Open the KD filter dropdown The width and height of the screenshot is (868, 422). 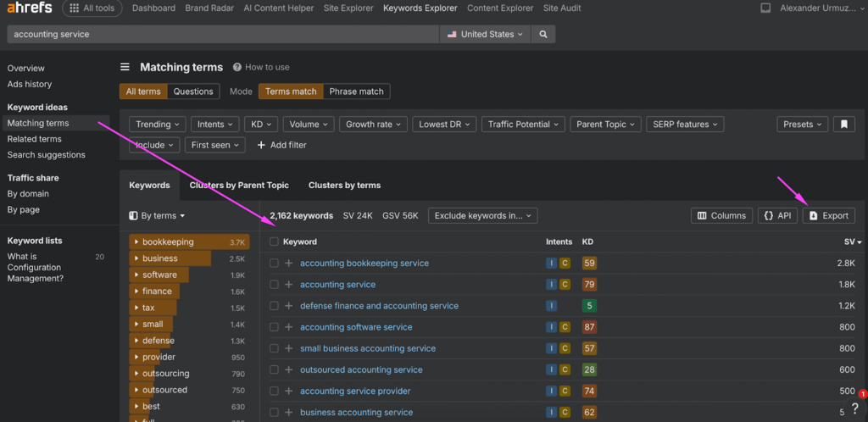[260, 125]
